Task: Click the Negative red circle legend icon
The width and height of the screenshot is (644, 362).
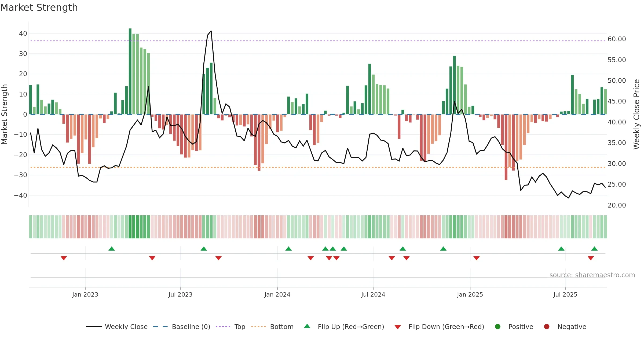Action: pyautogui.click(x=547, y=327)
